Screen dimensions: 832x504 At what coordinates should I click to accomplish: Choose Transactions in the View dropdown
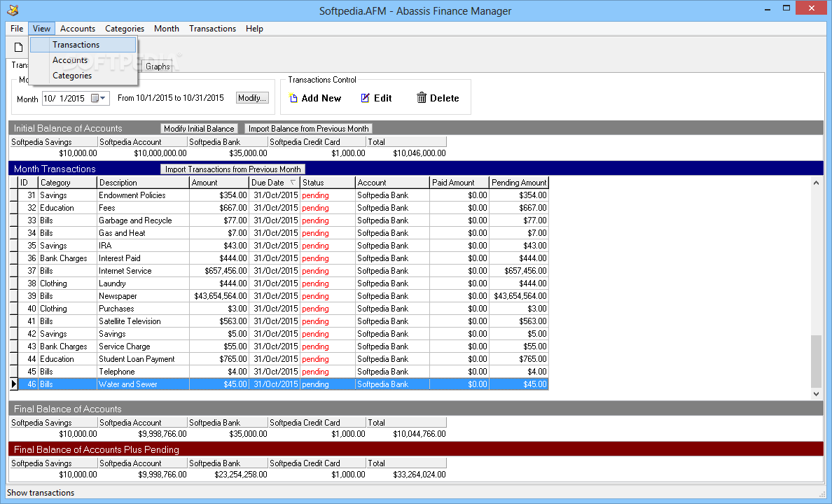pos(83,45)
